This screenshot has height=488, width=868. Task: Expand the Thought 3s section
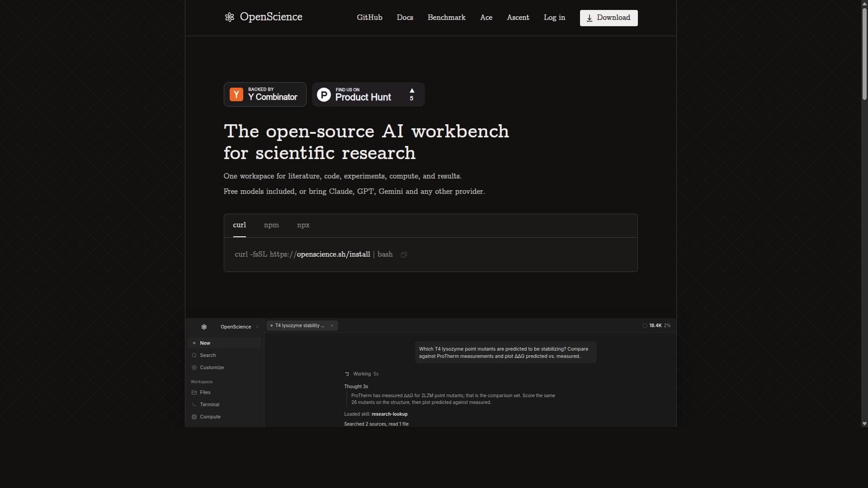pyautogui.click(x=356, y=386)
